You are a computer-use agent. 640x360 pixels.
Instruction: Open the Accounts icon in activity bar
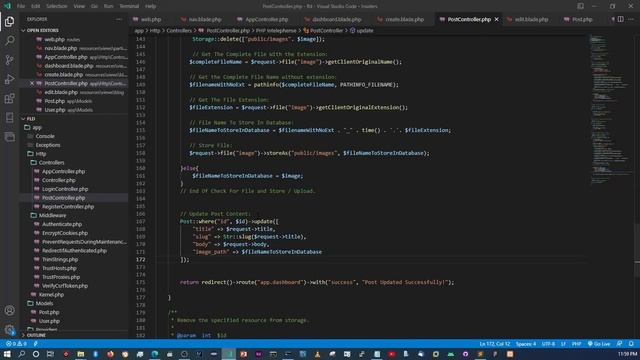[x=9, y=311]
